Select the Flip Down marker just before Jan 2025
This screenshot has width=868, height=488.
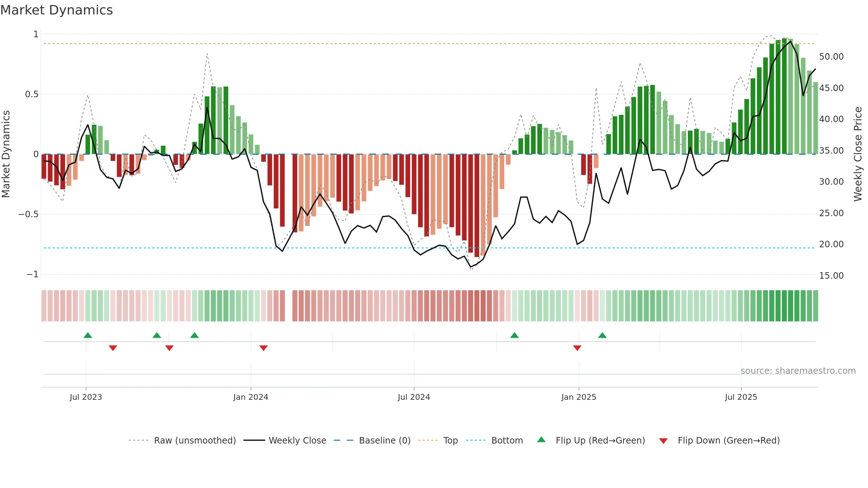577,348
